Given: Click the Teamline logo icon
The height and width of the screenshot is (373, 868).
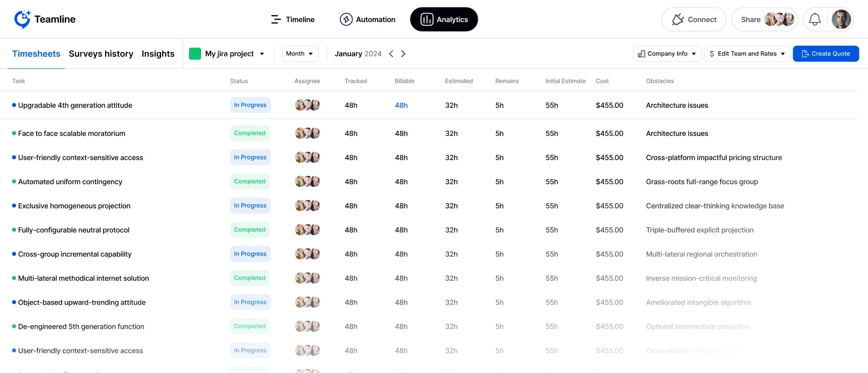Looking at the screenshot, I should pos(22,19).
